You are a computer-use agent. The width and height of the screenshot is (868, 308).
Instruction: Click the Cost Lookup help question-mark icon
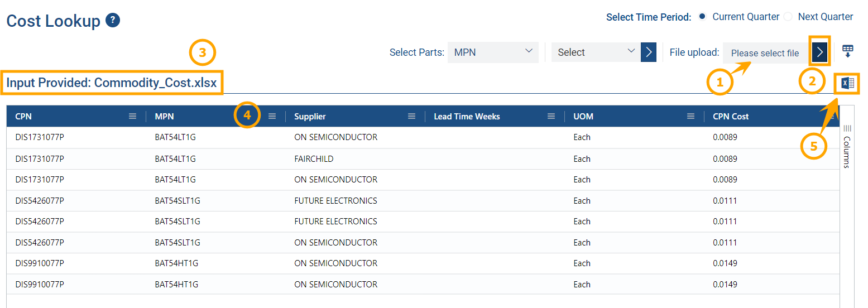tap(113, 21)
